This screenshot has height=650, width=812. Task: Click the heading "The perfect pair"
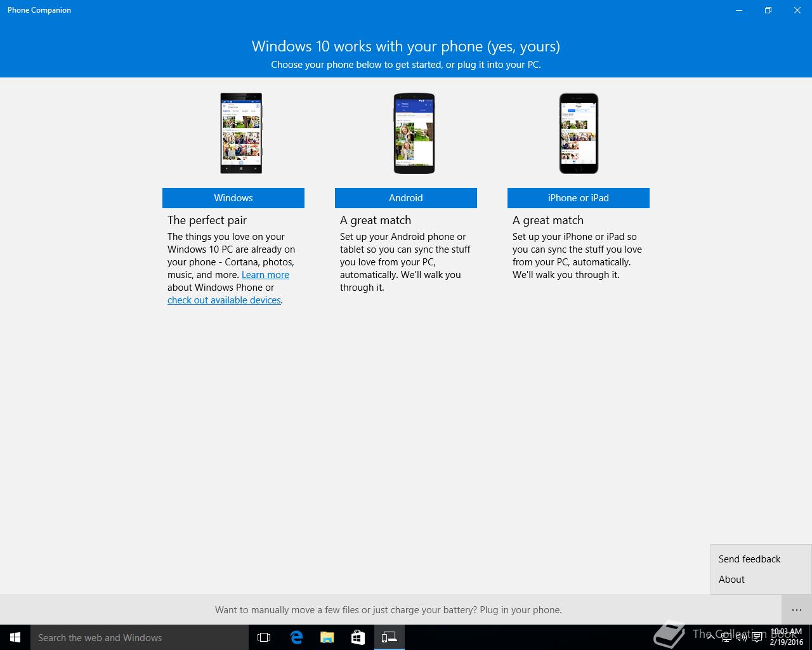[x=207, y=220]
